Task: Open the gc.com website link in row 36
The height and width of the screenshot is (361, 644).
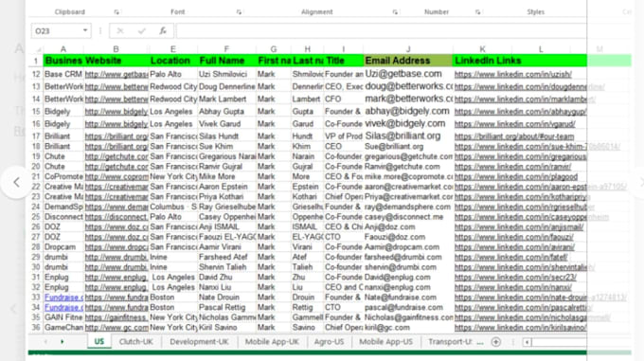Action: click(x=116, y=328)
